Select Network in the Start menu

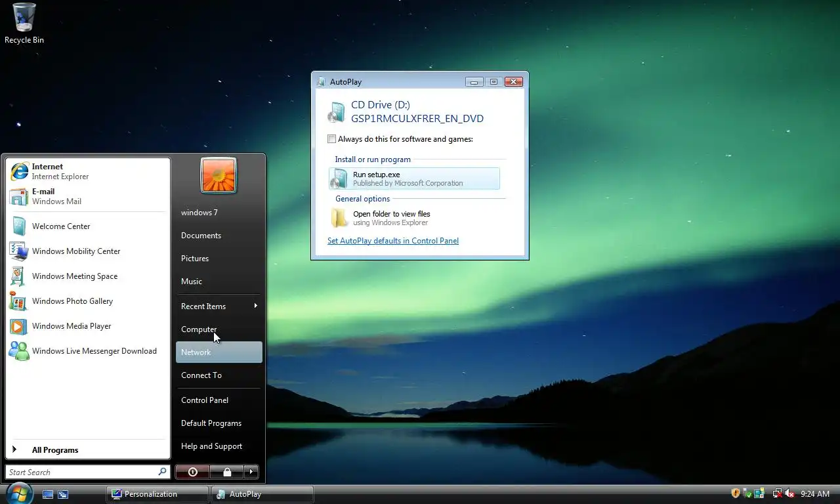[x=219, y=352]
